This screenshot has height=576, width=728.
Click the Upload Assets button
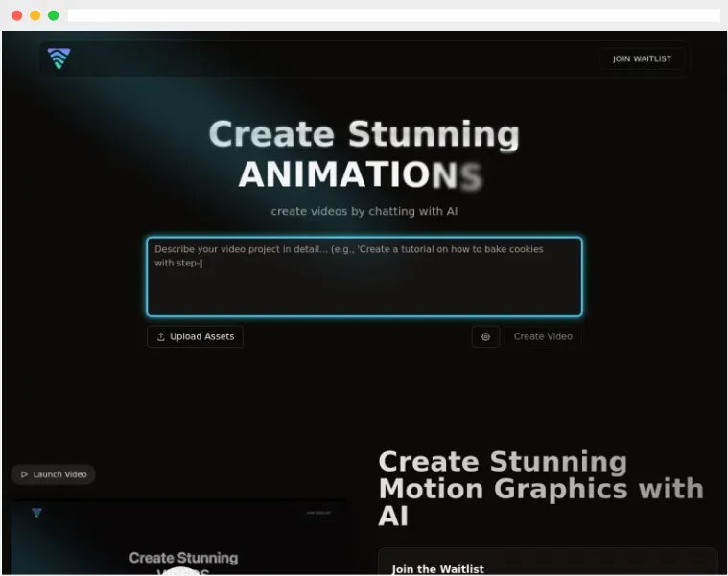195,336
